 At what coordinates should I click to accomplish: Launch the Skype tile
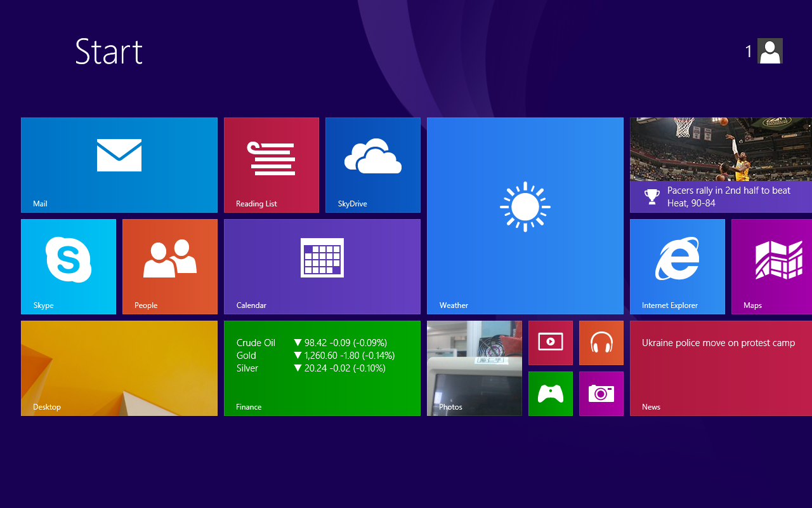(x=69, y=267)
